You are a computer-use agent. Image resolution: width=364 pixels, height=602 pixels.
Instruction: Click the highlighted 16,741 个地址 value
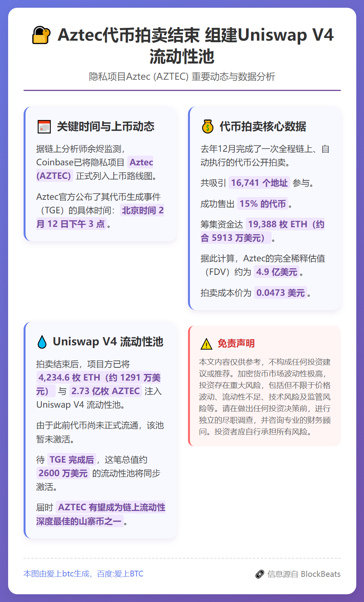coord(260,183)
